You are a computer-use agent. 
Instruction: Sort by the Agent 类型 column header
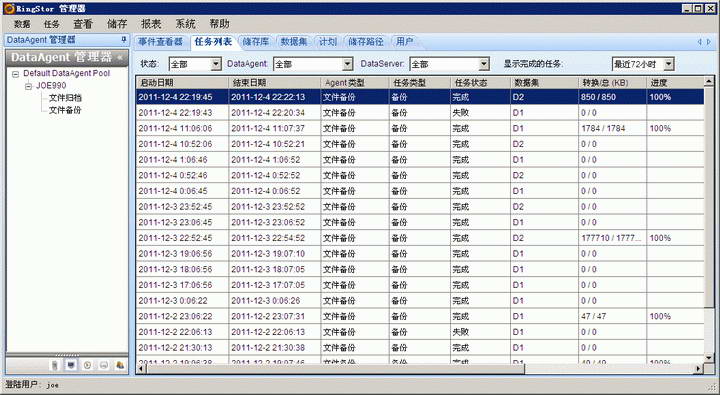click(x=355, y=83)
